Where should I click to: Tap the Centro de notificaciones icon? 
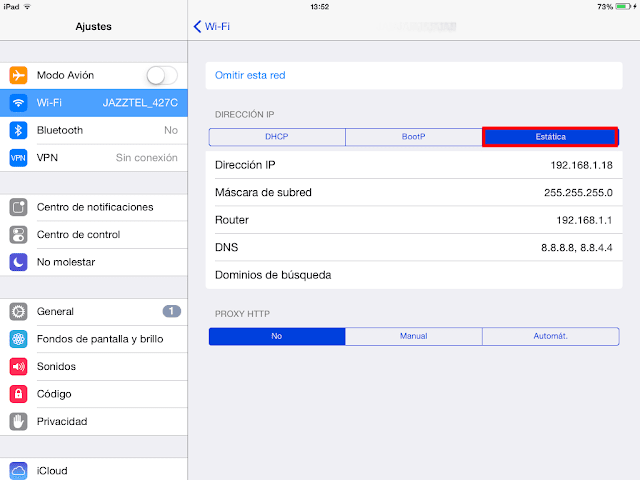pos(18,207)
